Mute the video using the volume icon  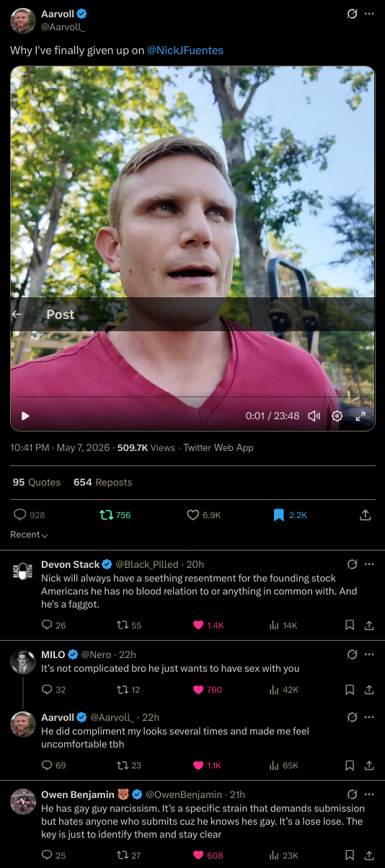coord(314,416)
